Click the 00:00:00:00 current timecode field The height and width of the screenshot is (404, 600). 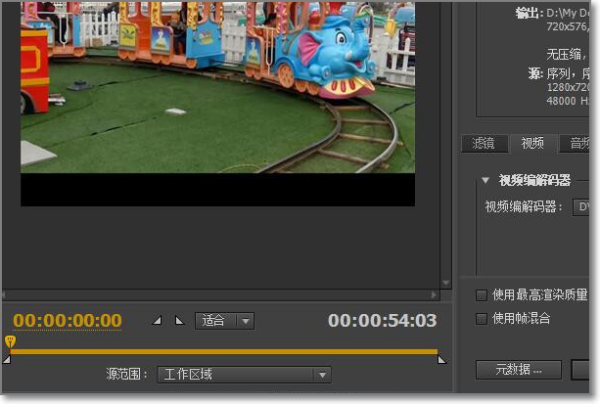pyautogui.click(x=67, y=321)
